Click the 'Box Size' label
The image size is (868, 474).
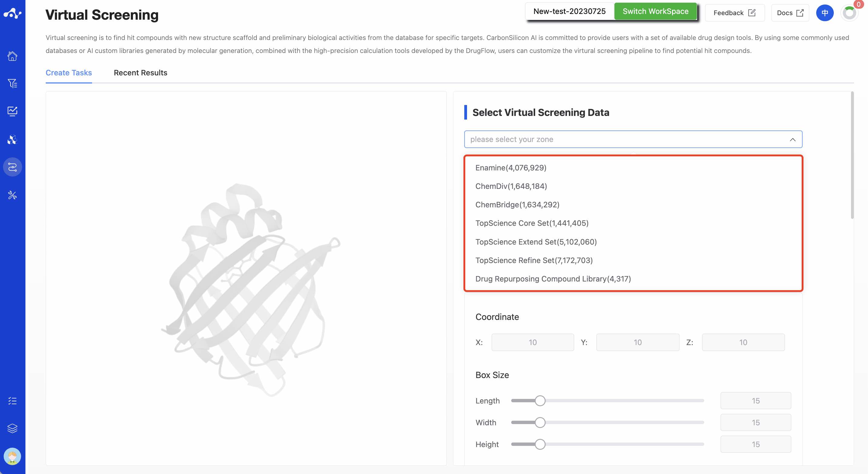click(x=492, y=375)
